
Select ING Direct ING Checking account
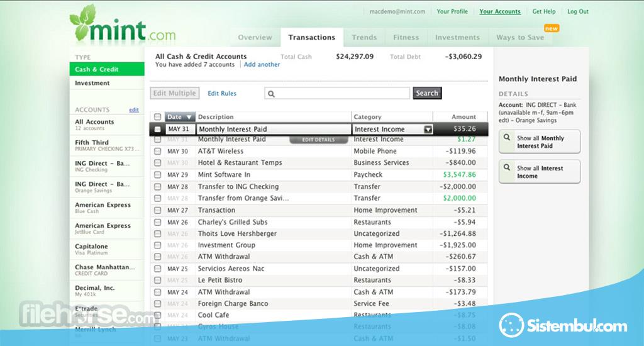(107, 166)
